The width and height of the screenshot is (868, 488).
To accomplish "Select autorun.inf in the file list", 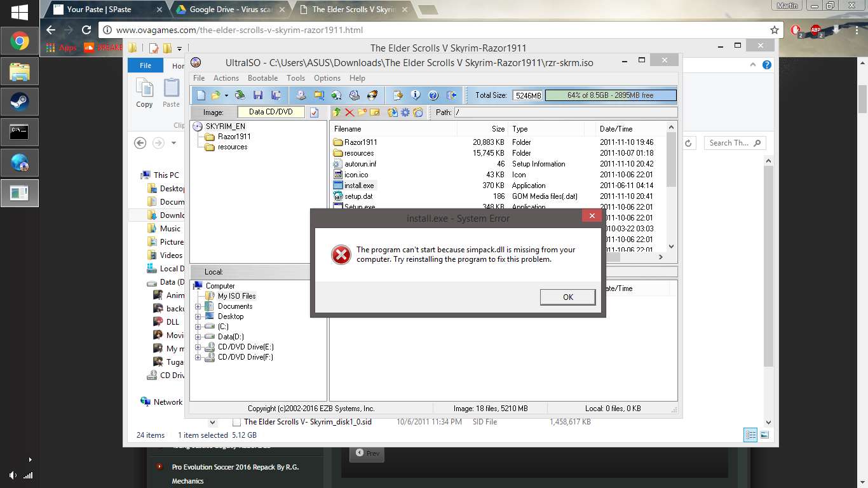I will click(360, 164).
